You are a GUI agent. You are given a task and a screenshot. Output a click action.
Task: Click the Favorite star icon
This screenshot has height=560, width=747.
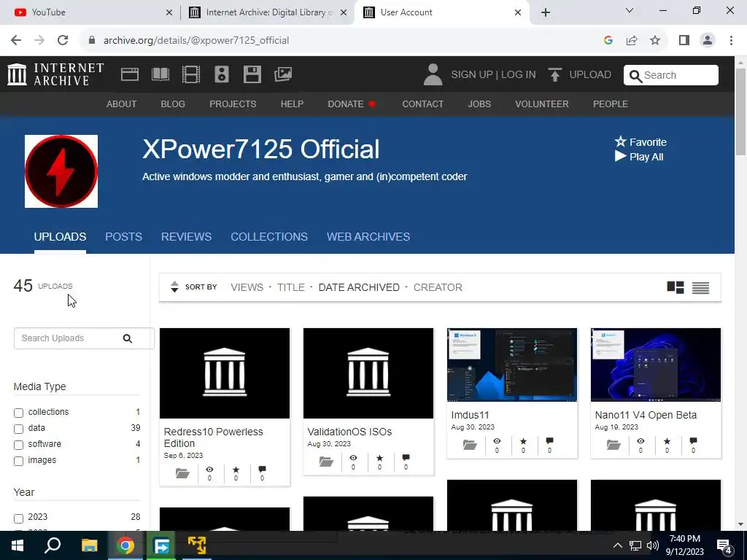[x=620, y=141]
